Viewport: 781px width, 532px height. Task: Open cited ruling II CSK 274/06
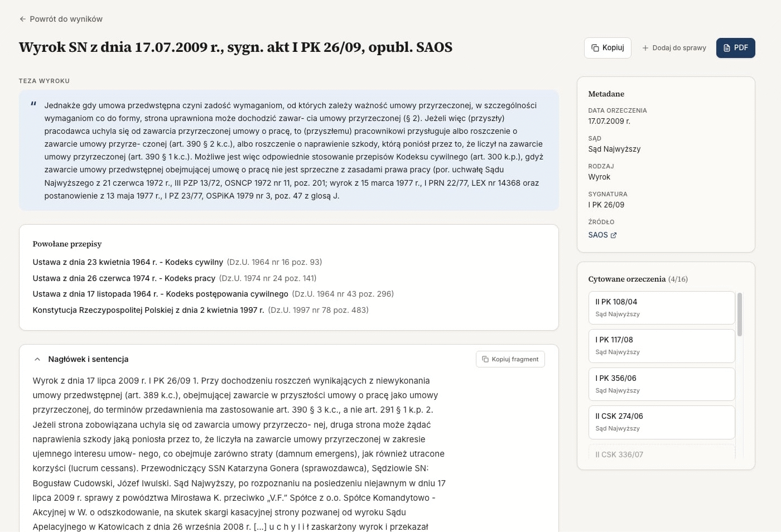pos(661,422)
